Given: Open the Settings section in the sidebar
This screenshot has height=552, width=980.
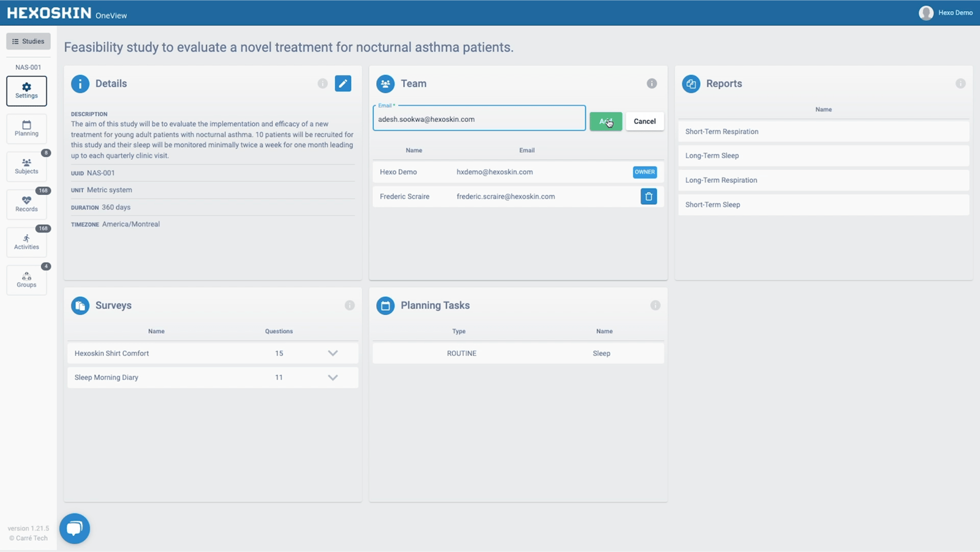Looking at the screenshot, I should (26, 91).
